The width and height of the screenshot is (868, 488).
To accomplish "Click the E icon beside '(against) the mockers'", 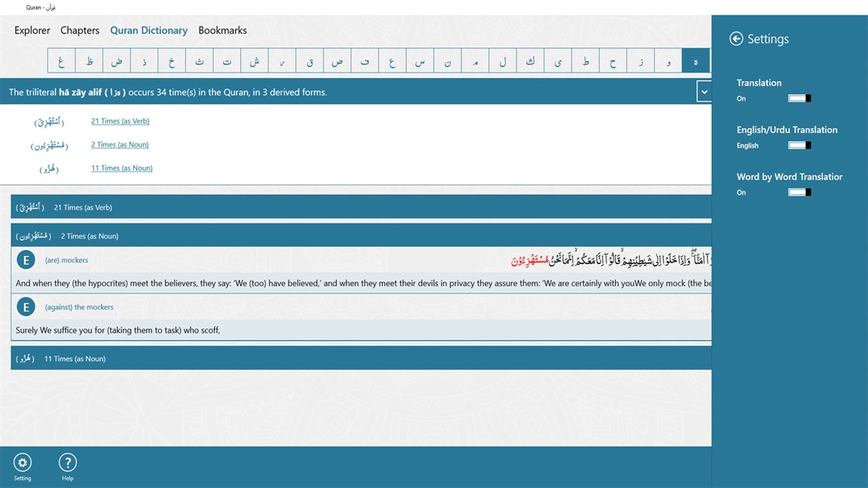I will tap(25, 306).
